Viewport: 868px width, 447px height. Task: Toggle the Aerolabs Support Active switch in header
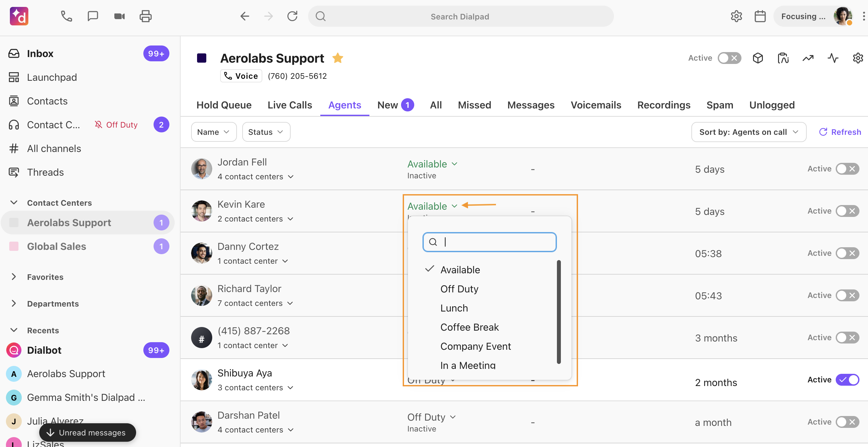(x=729, y=58)
